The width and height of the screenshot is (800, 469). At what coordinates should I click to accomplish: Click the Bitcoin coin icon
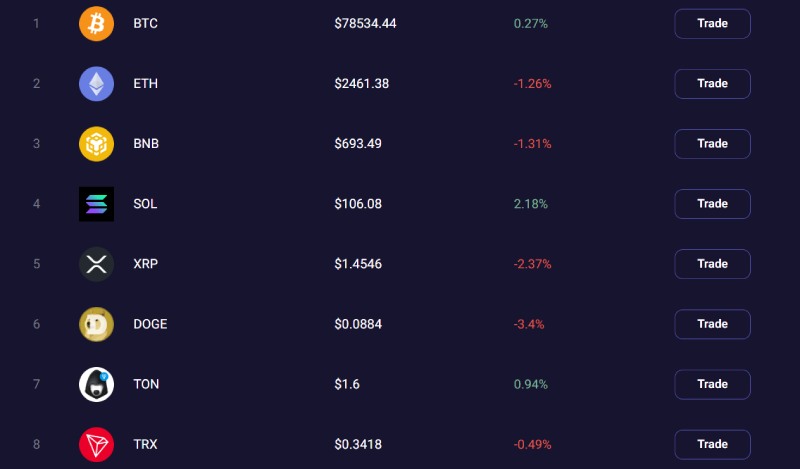coord(96,23)
